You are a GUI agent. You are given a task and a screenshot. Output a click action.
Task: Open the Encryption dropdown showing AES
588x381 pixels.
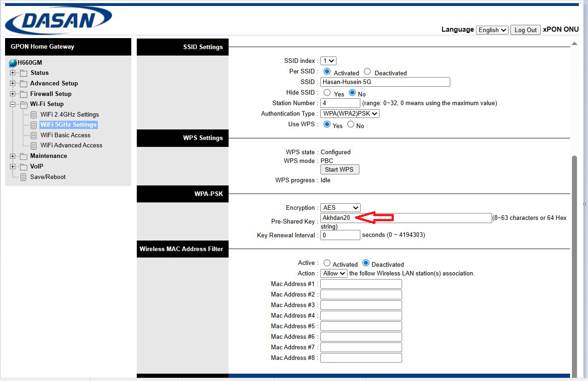[340, 207]
